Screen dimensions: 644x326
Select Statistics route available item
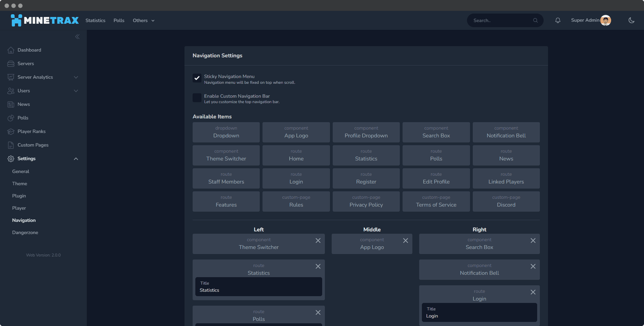click(x=366, y=155)
